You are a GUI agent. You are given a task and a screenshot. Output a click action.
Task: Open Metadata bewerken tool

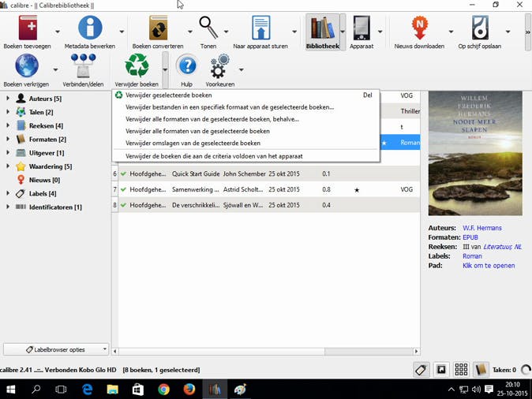[89, 28]
